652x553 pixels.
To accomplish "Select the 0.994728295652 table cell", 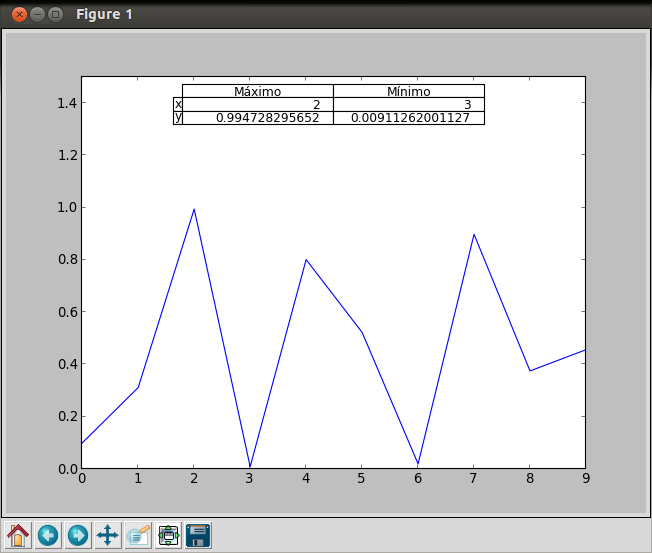I will [258, 118].
